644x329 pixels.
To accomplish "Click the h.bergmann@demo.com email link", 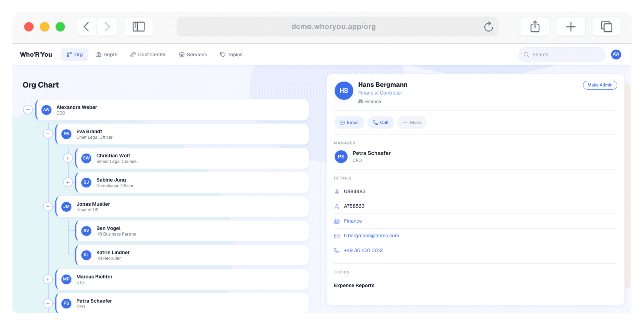I will pyautogui.click(x=371, y=235).
